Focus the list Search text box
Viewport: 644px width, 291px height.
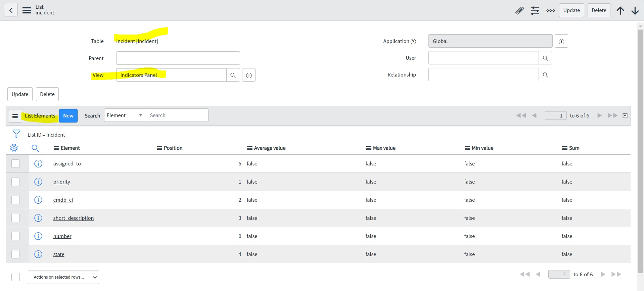pos(177,115)
